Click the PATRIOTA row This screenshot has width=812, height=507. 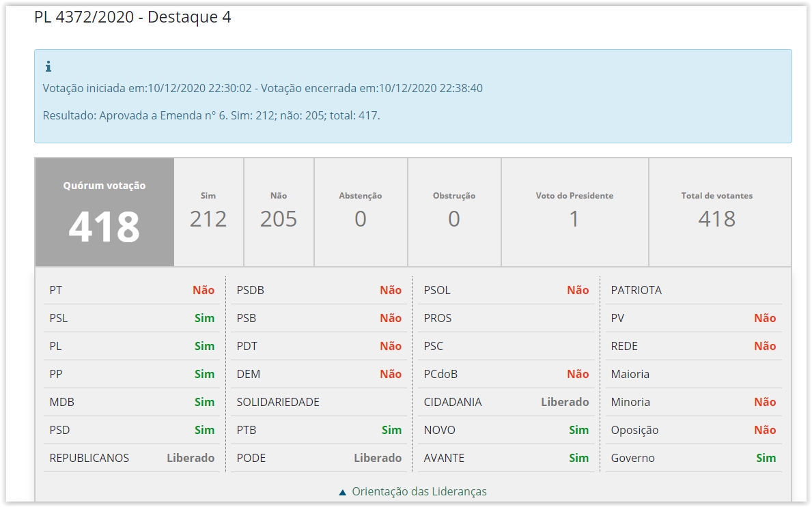point(693,290)
